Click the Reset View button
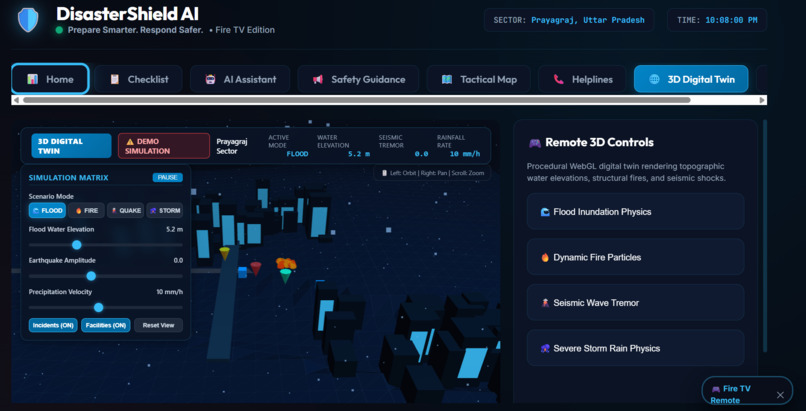 (158, 325)
